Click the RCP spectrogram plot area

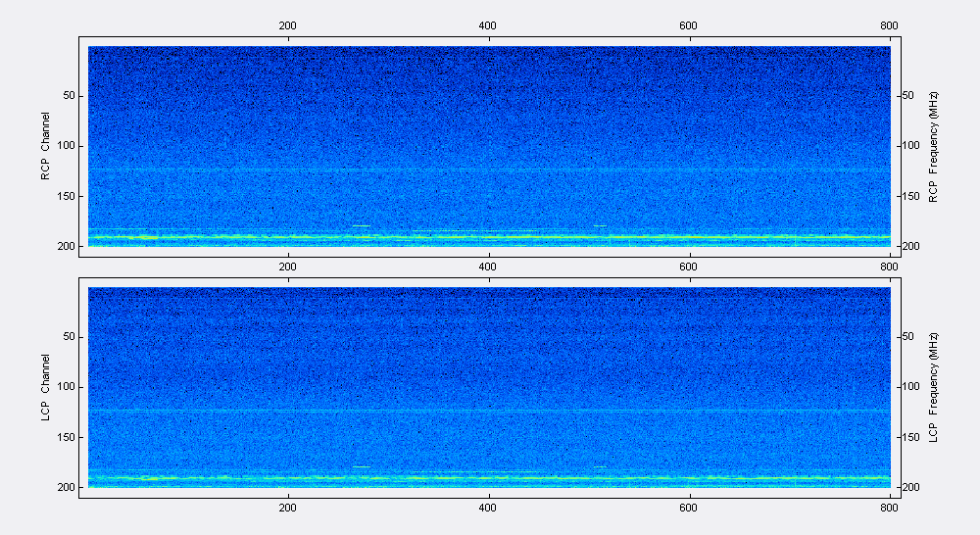click(x=489, y=146)
